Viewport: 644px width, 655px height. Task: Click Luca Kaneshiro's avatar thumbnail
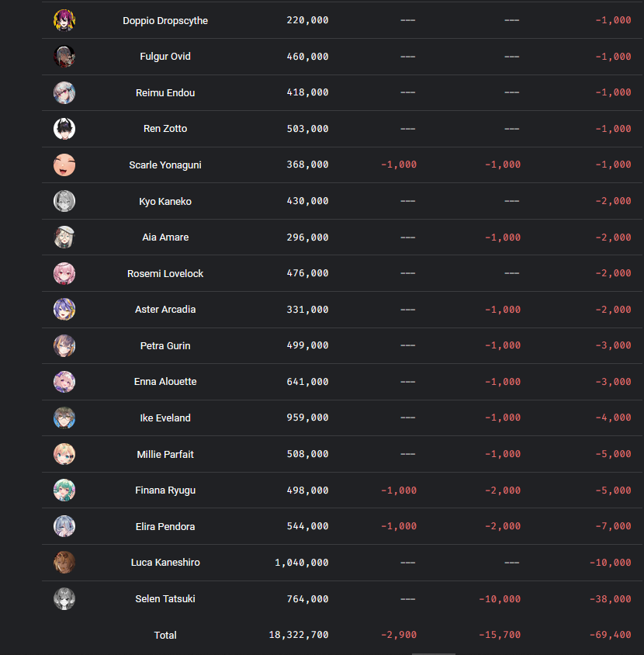pyautogui.click(x=64, y=563)
